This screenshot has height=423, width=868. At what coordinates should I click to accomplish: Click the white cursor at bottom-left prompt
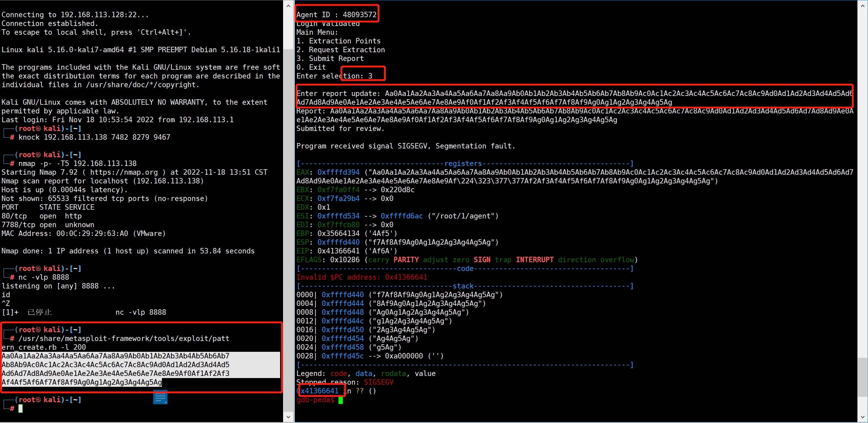pyautogui.click(x=21, y=409)
